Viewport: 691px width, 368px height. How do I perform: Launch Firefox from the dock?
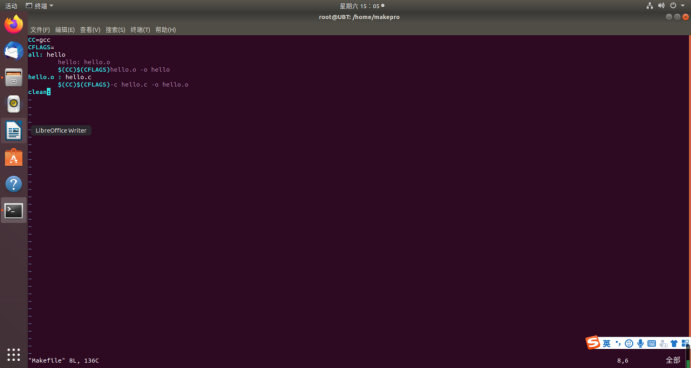coord(14,24)
